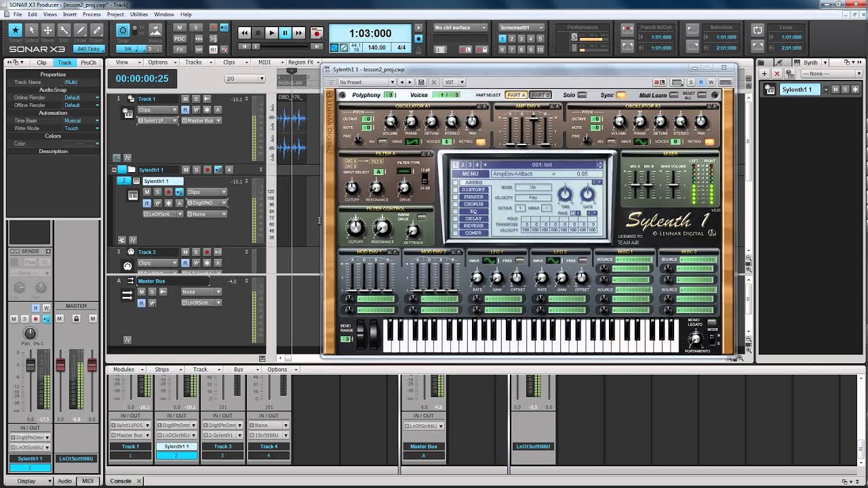
Task: Open the Time Base Musical dropdown
Action: click(x=82, y=121)
